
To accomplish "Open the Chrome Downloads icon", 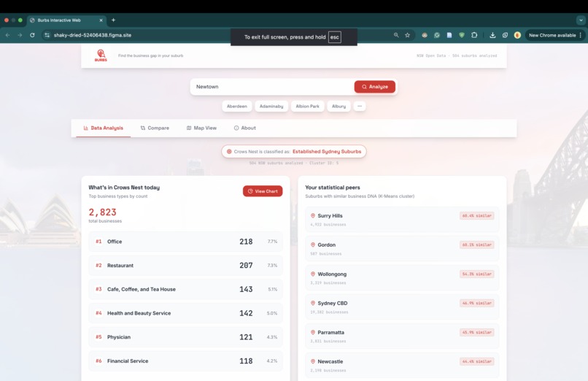I will pos(492,35).
